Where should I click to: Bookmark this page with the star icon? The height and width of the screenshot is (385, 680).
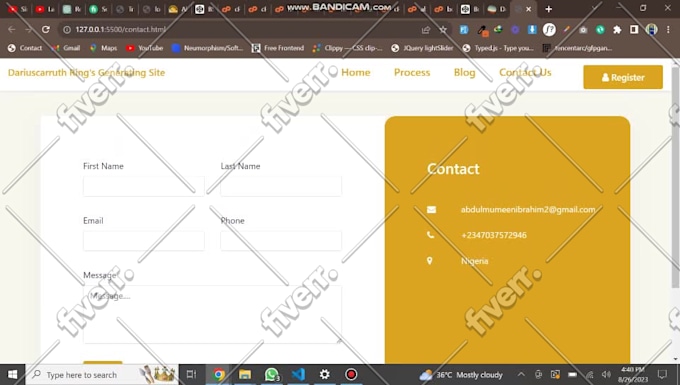[x=443, y=29]
